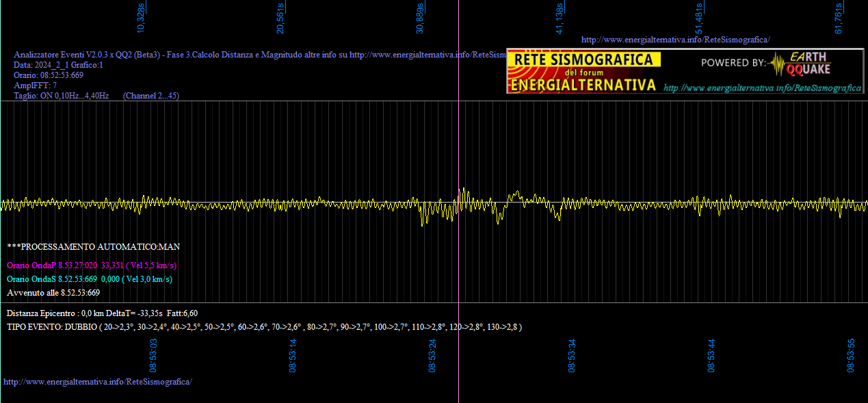Select the 30,889s top time label
This screenshot has width=868, height=403.
pos(421,18)
